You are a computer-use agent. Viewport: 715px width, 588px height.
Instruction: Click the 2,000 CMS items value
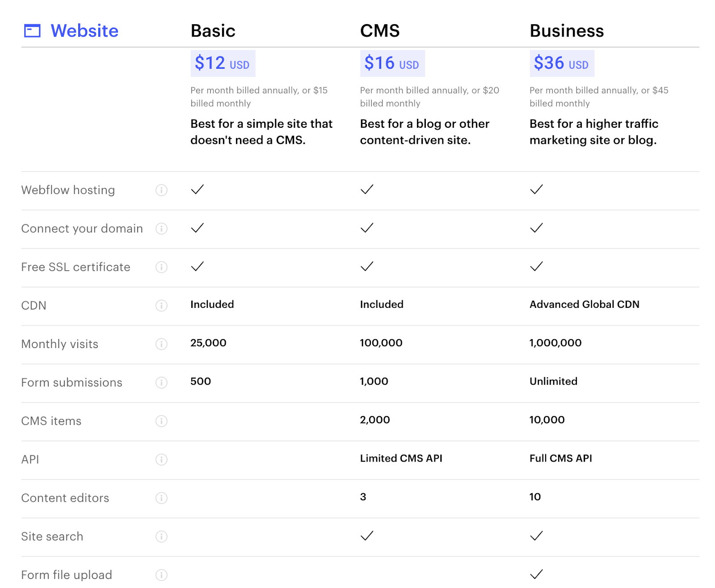(375, 420)
